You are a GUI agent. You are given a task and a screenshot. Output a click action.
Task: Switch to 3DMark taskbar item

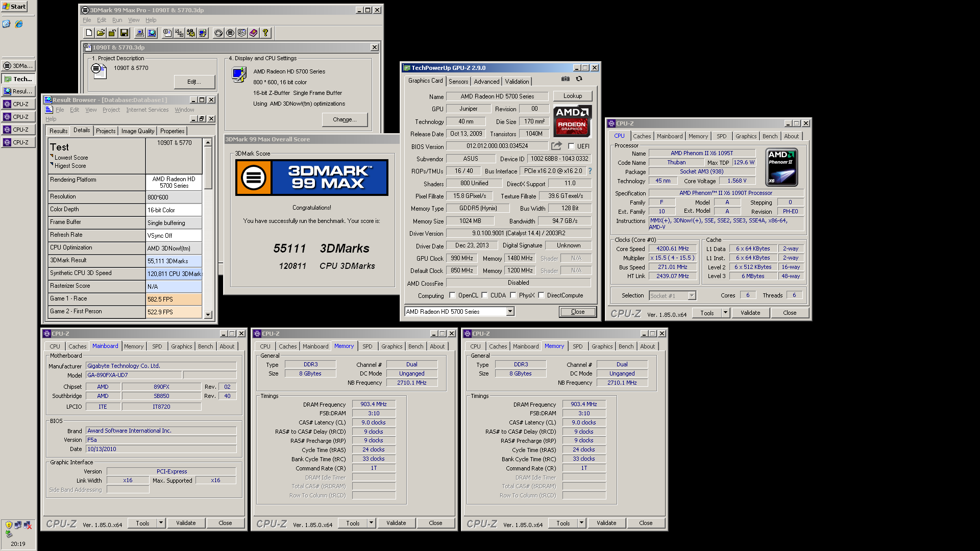click(x=18, y=66)
